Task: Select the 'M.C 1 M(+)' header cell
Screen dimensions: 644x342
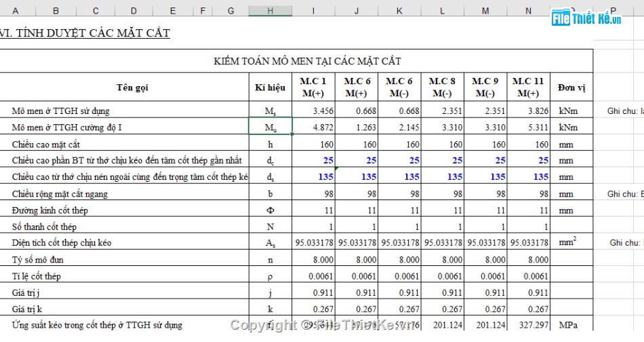Action: tap(313, 87)
